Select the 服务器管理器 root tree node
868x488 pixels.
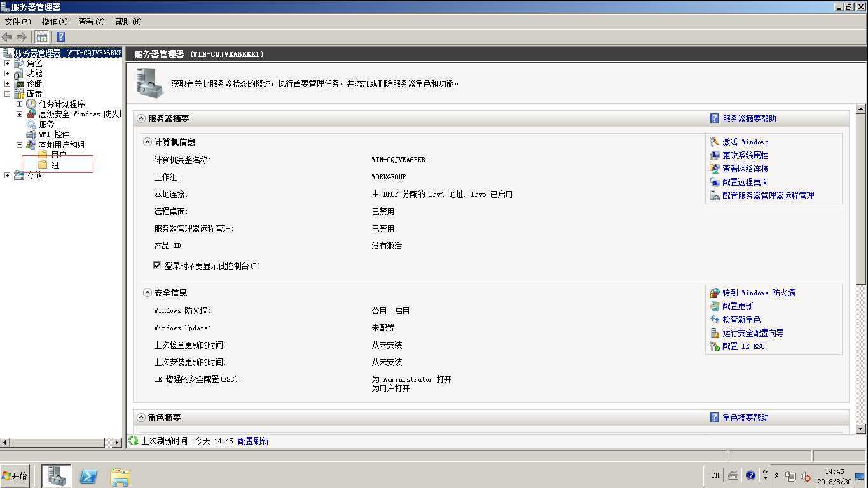68,53
